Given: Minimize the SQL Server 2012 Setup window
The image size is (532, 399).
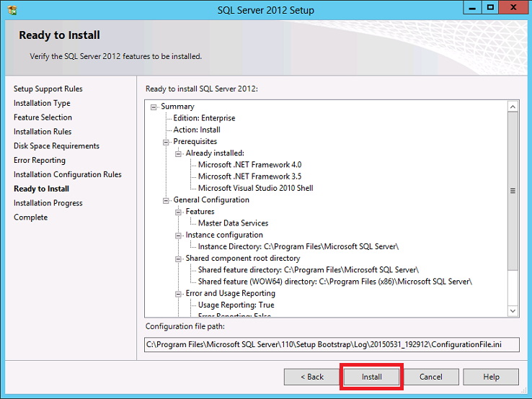Looking at the screenshot, I should point(472,8).
